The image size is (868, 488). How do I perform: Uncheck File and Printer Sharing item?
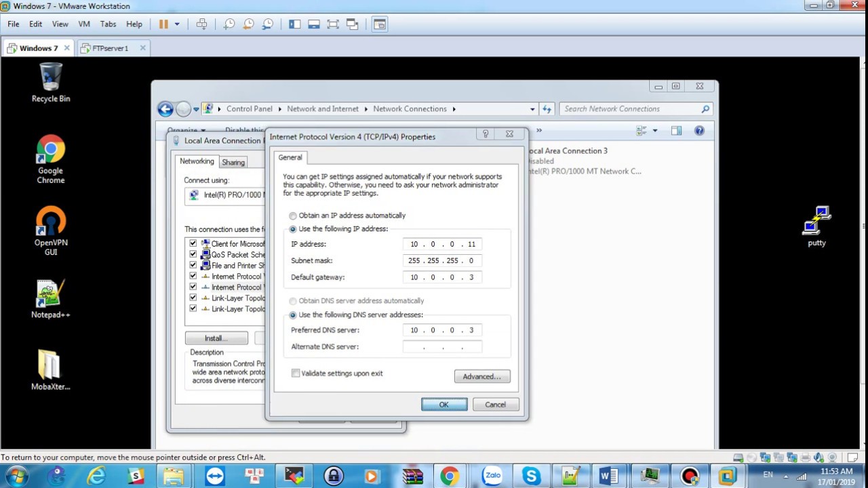pyautogui.click(x=193, y=265)
